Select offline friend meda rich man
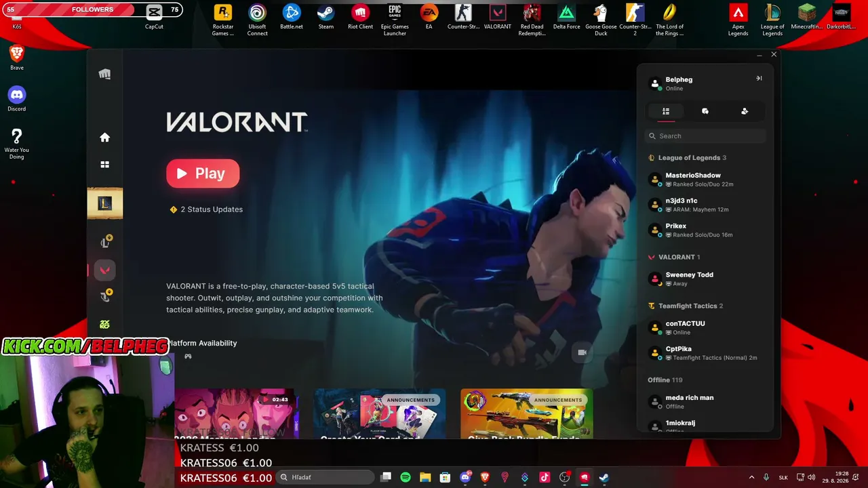Screen dimensions: 868x488 pos(705,401)
